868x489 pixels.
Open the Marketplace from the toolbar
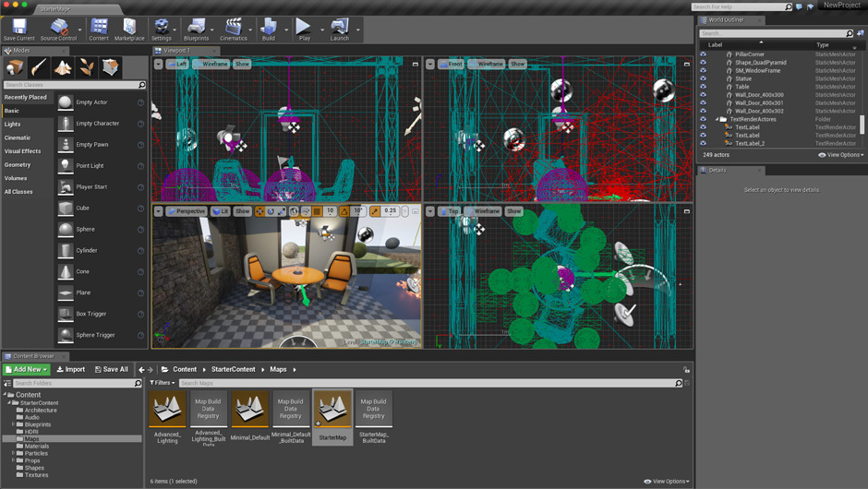[x=129, y=29]
